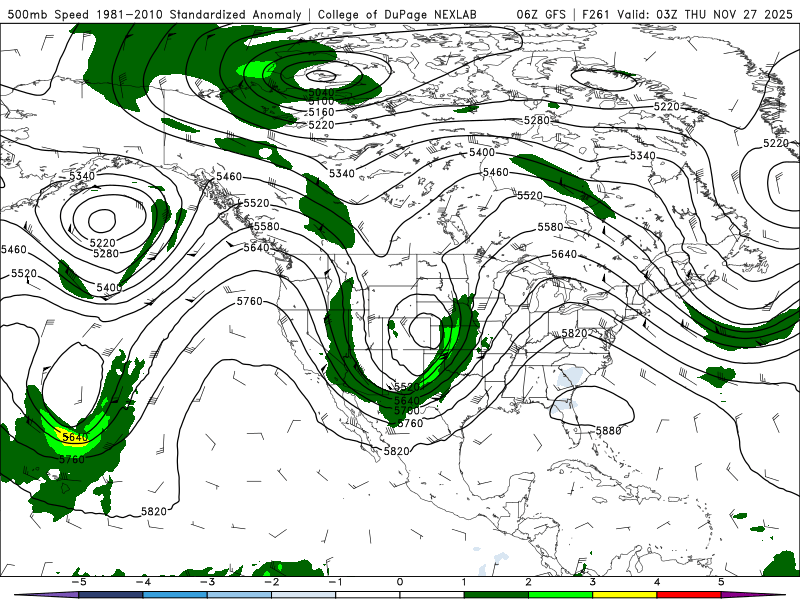This screenshot has width=800, height=600.
Task: Click the "5640" label on the yellow shading
Action: (75, 437)
